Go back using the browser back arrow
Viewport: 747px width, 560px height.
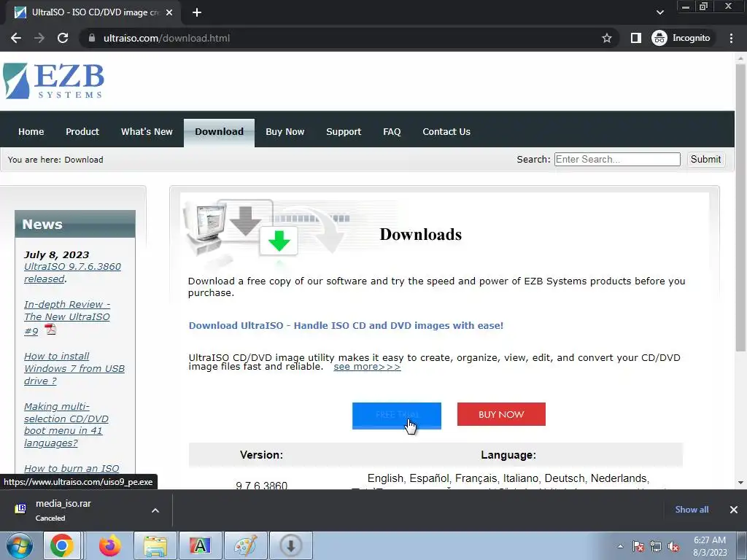click(16, 38)
